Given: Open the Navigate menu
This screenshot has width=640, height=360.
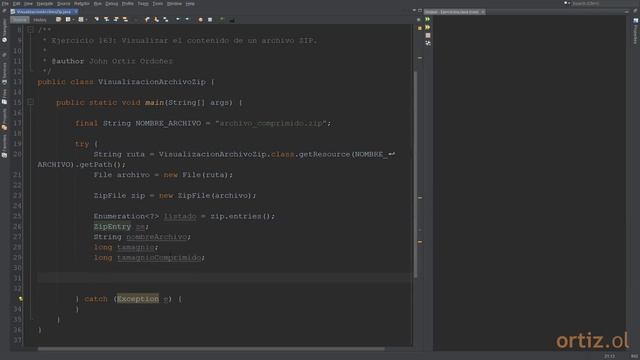Looking at the screenshot, I should [x=44, y=4].
